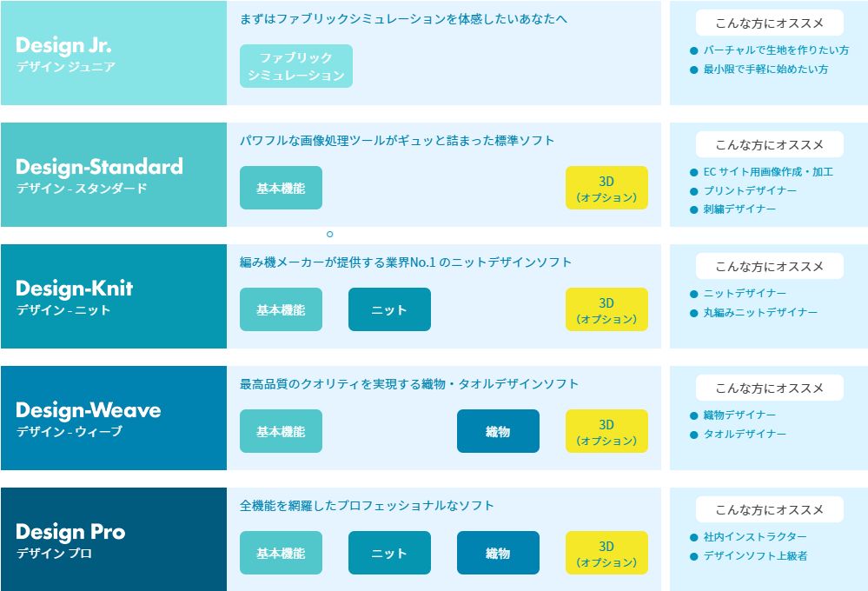Click 3D option badge in Design Pro row
Image resolution: width=868 pixels, height=591 pixels.
(x=606, y=553)
